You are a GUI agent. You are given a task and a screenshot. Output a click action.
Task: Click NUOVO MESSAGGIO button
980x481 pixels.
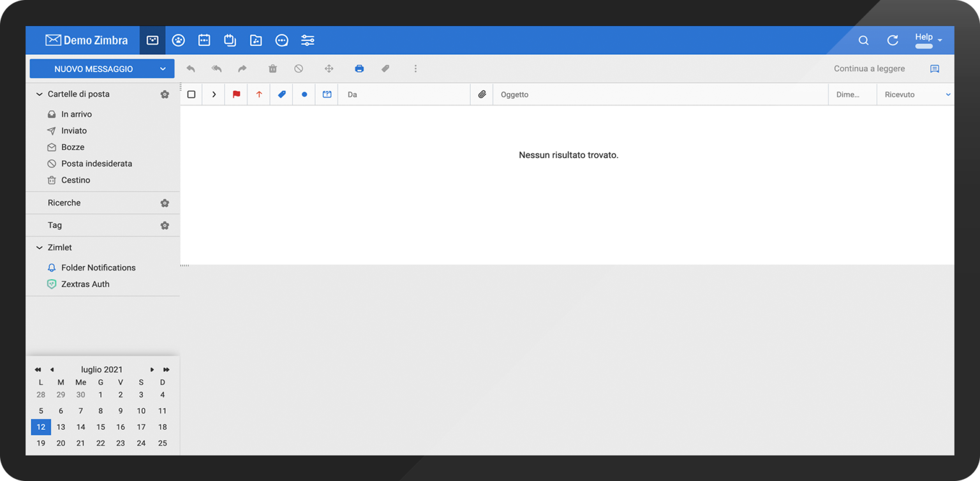click(93, 69)
